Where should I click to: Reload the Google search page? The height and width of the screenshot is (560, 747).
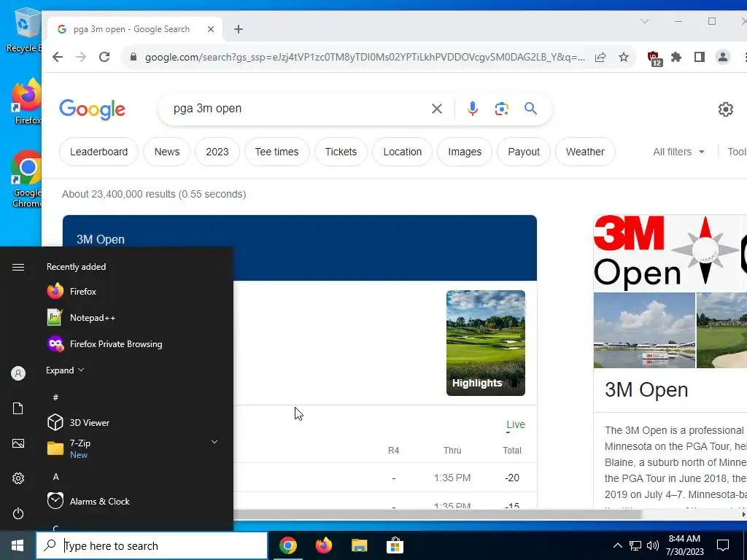[104, 57]
